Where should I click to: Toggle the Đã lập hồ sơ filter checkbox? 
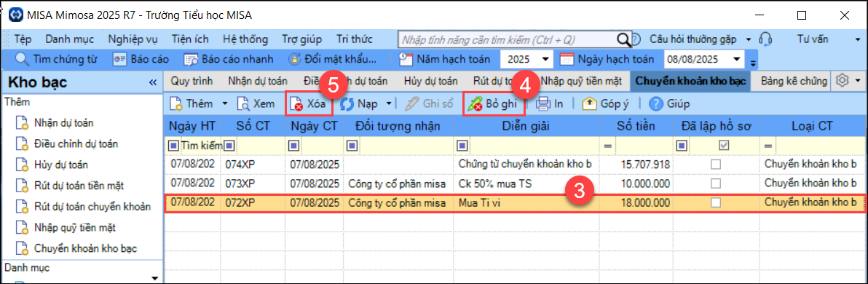click(724, 145)
